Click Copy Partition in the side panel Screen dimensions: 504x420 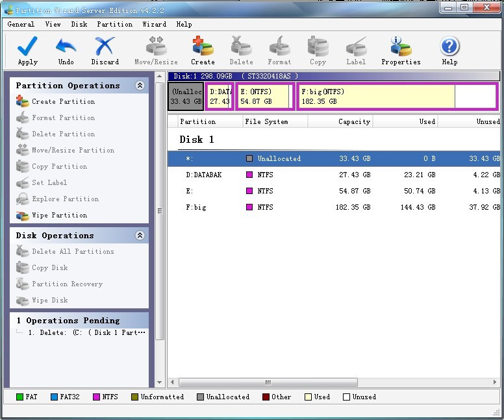click(x=51, y=166)
